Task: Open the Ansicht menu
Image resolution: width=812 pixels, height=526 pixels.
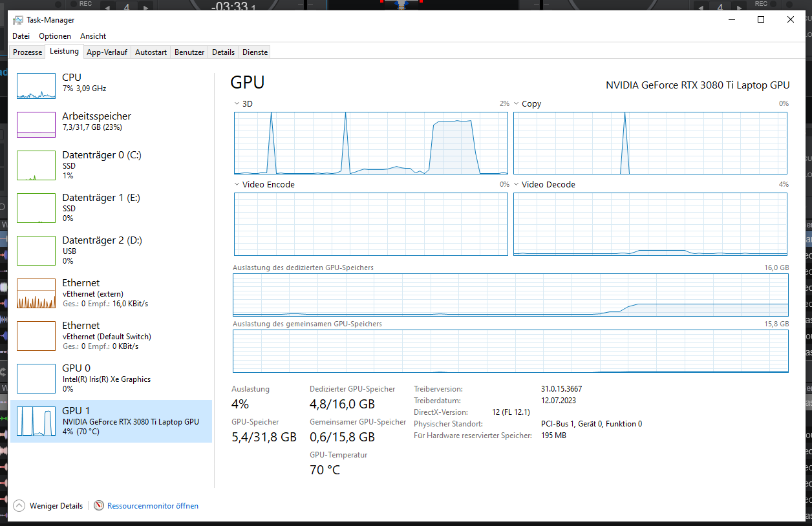Action: click(x=93, y=36)
